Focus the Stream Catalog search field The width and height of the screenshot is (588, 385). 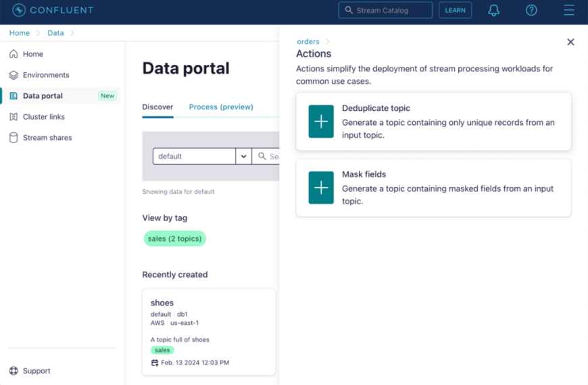pyautogui.click(x=385, y=10)
